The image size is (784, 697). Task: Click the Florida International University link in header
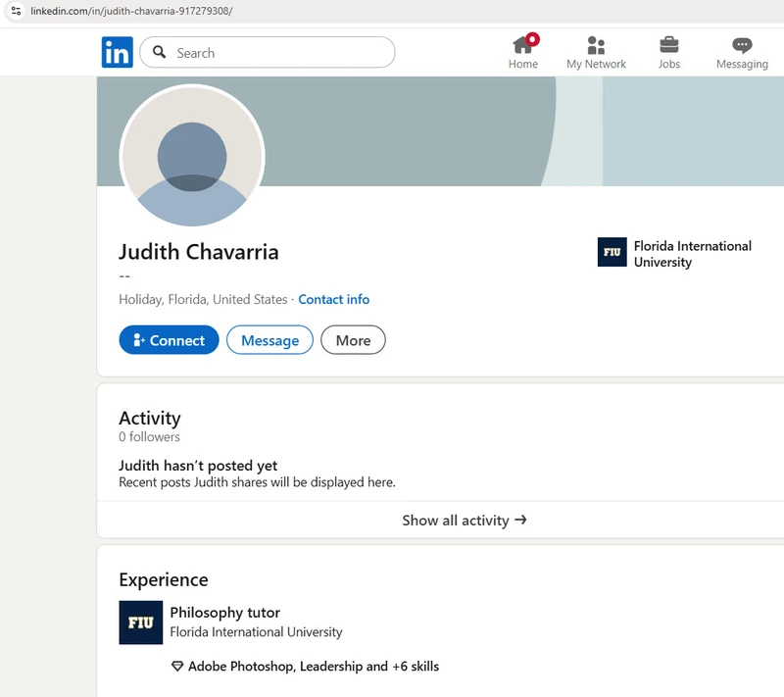tap(692, 254)
